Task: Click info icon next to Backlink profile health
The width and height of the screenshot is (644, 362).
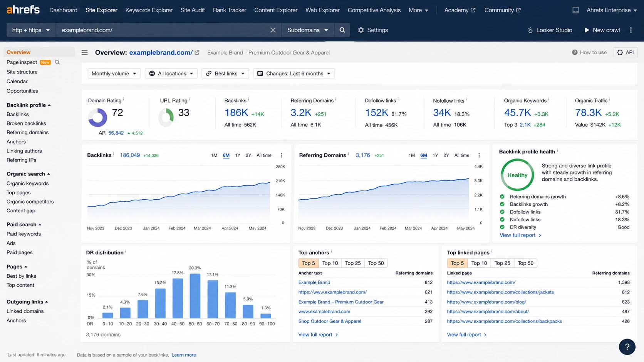Action: pyautogui.click(x=558, y=151)
